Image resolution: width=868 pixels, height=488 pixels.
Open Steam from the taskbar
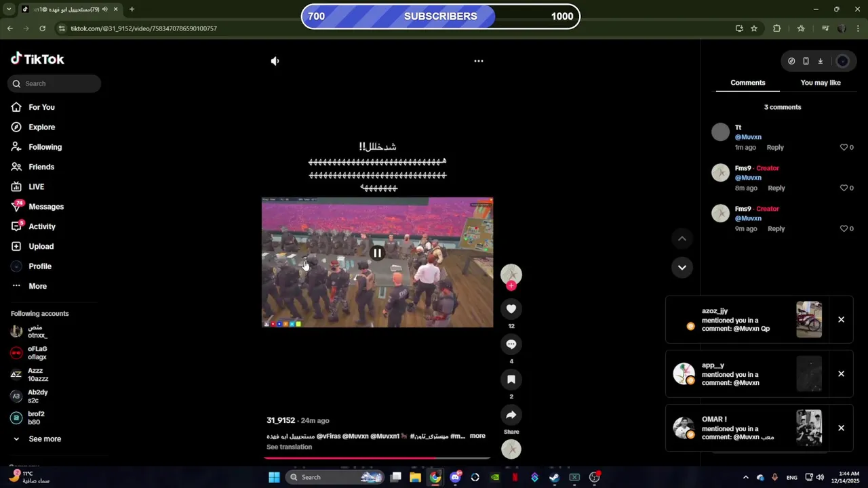tap(554, 477)
